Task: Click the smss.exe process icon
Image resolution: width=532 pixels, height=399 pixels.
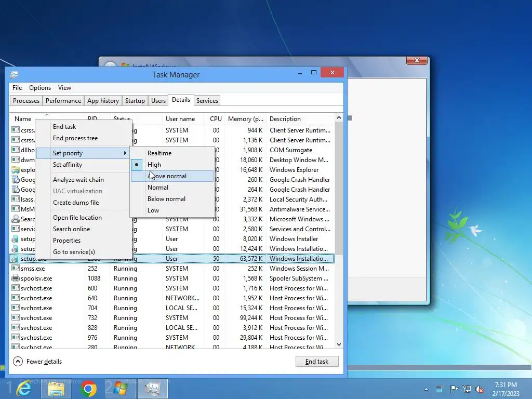Action: click(x=15, y=269)
